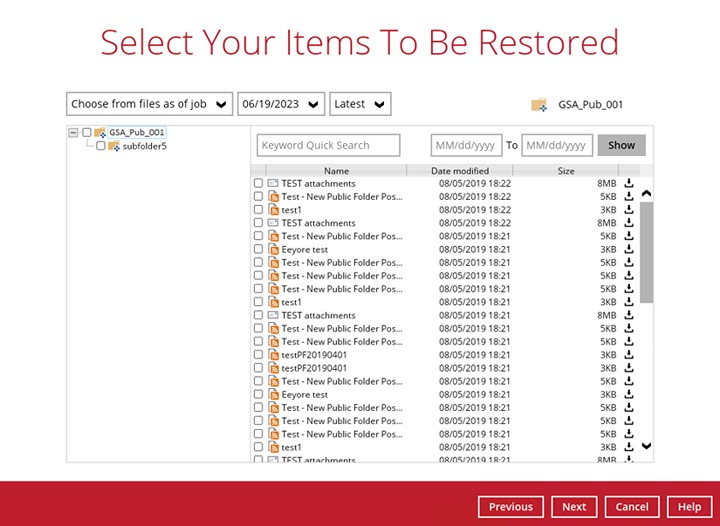
Task: Select checkbox for first TEST attachments file
Action: [x=258, y=184]
